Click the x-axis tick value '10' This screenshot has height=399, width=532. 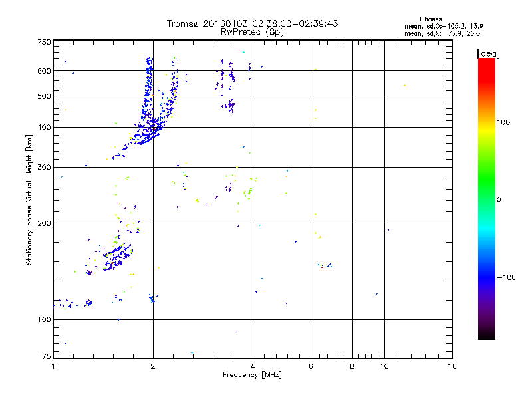tap(384, 366)
